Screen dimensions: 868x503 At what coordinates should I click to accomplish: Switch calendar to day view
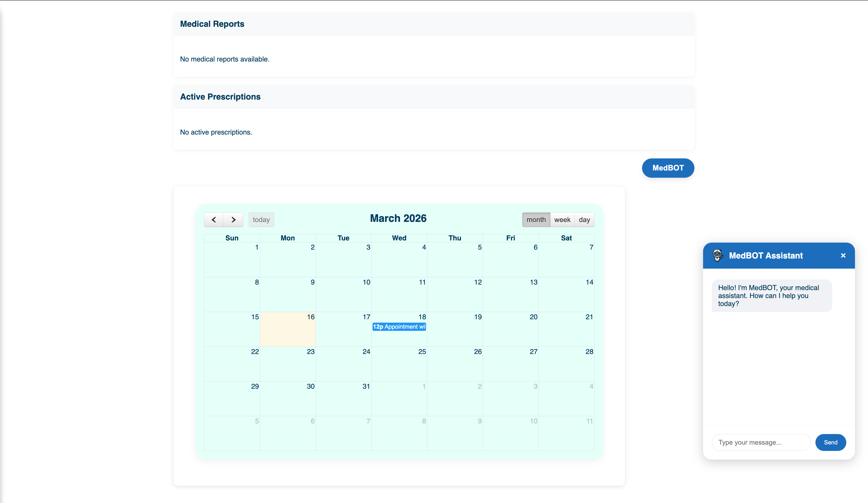(584, 219)
